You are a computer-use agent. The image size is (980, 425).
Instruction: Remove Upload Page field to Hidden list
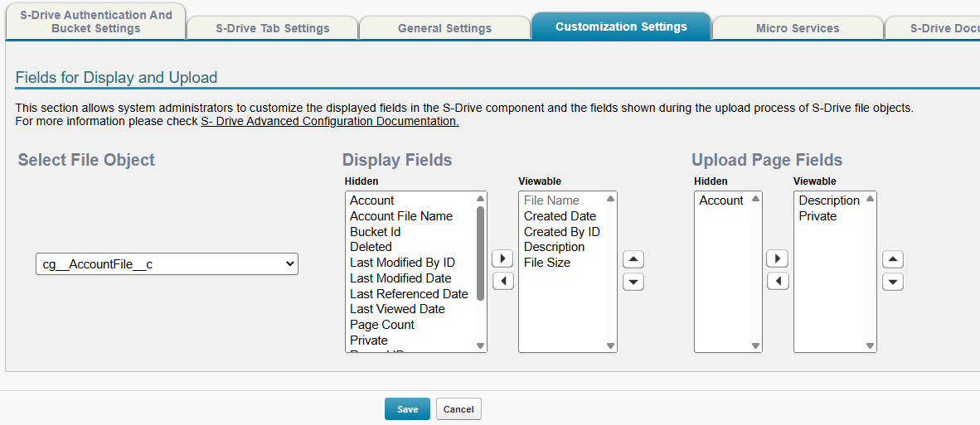[778, 281]
